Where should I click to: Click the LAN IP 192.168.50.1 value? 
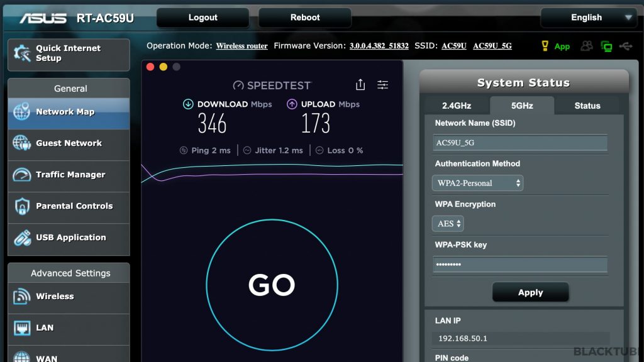pos(462,339)
